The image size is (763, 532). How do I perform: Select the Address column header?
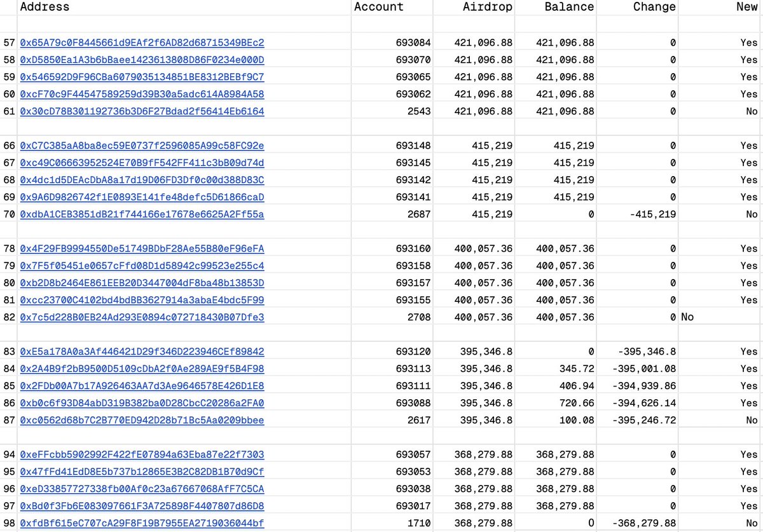[x=45, y=7]
